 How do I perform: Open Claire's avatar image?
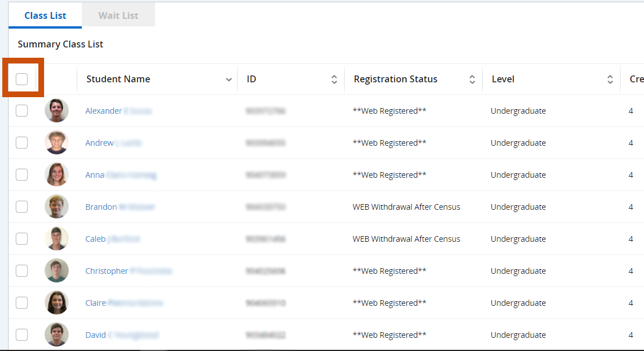click(x=57, y=303)
